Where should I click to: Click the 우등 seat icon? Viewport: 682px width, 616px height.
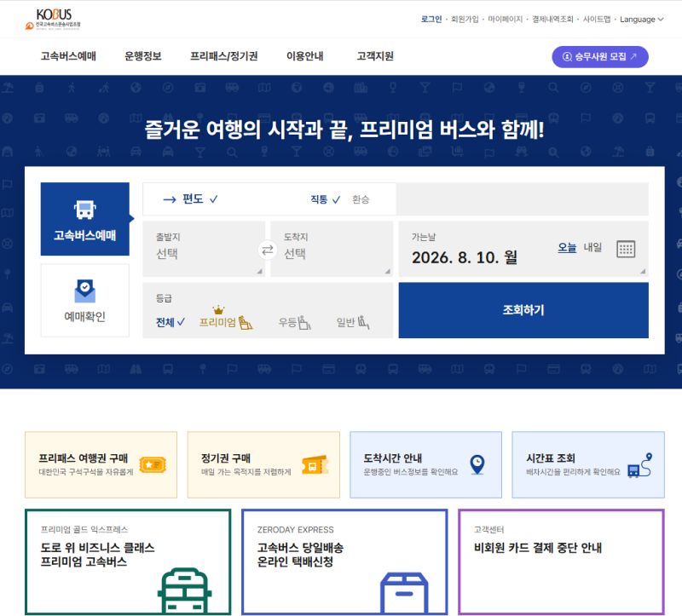click(304, 323)
